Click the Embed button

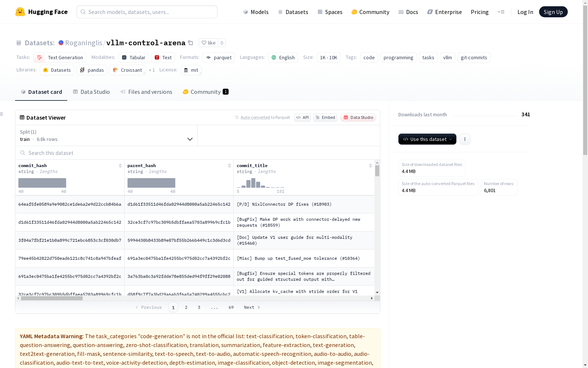pyautogui.click(x=325, y=117)
